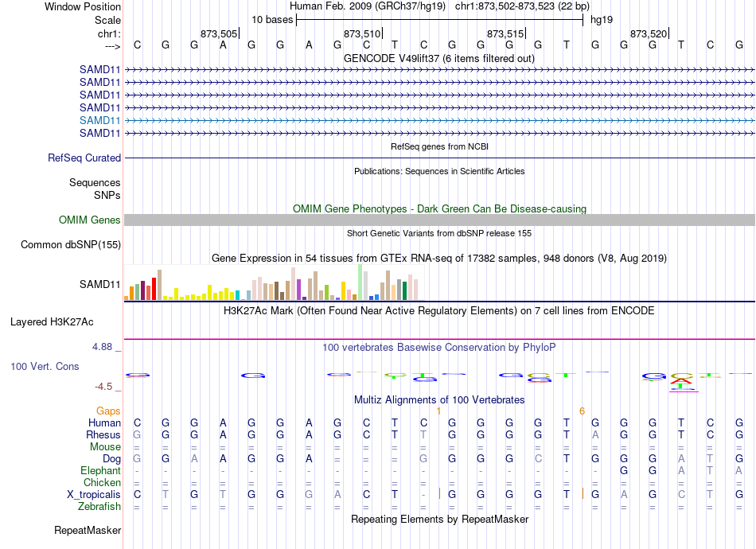Screen dimensions: 756x549
Task: Click the OMIM Genes label
Action: 89,220
